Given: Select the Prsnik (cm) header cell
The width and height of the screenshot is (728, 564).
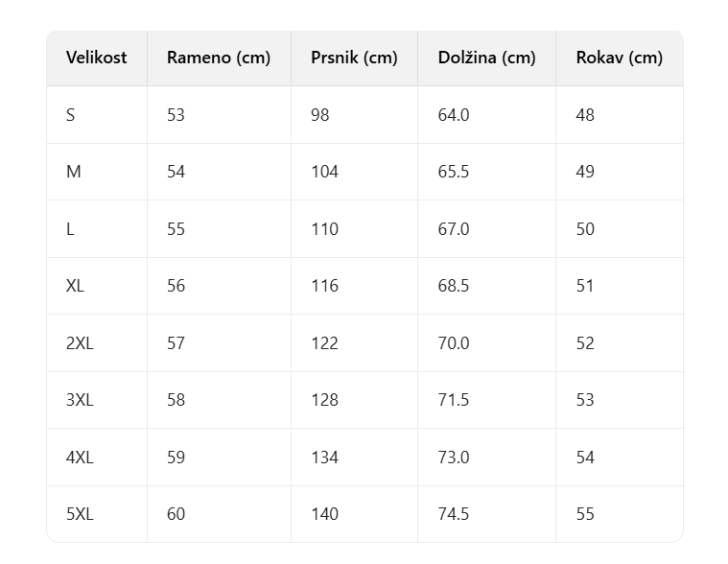Looking at the screenshot, I should point(354,58).
